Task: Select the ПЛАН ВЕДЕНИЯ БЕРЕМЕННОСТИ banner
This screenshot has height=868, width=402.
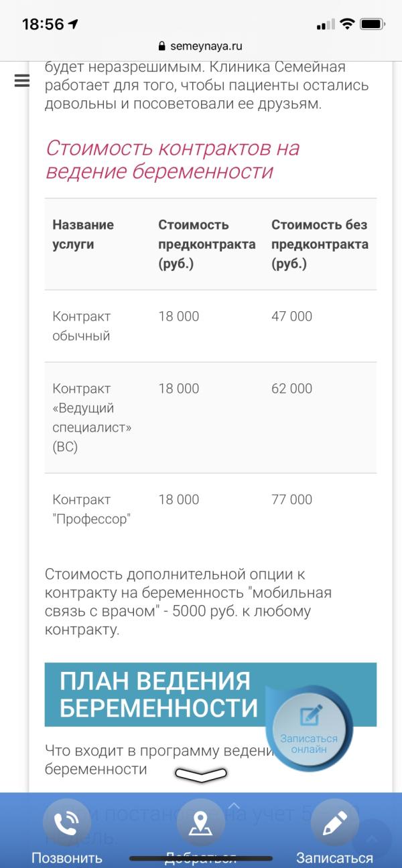Action: [x=158, y=694]
